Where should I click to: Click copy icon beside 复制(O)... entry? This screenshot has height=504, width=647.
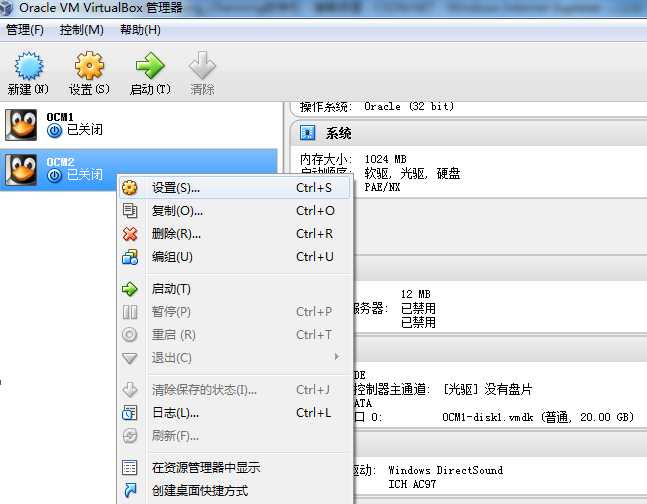pos(130,211)
